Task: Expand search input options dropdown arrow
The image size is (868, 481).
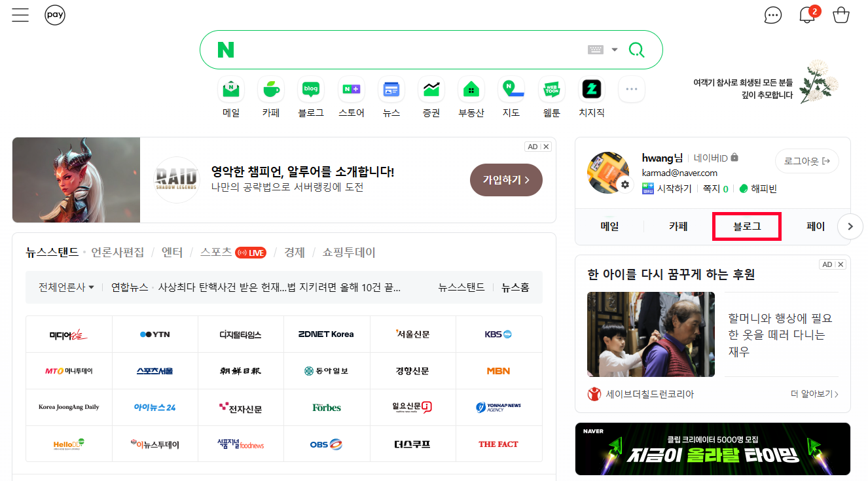Action: pyautogui.click(x=614, y=50)
